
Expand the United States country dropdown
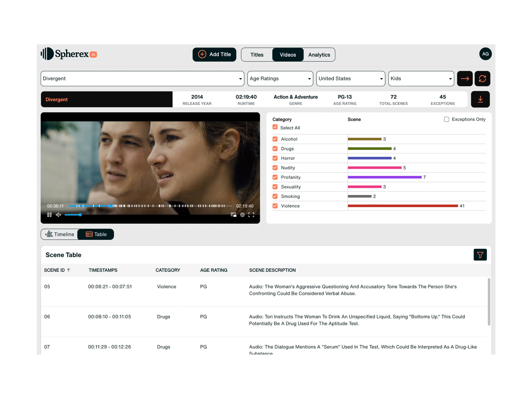tap(350, 79)
